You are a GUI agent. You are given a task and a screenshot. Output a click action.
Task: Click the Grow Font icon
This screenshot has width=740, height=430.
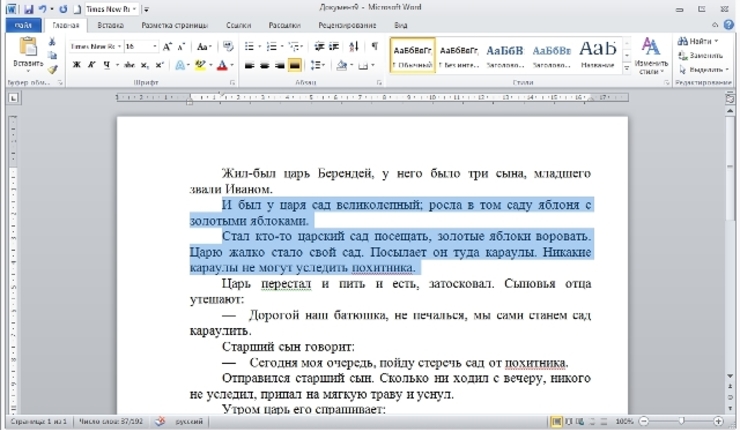click(x=168, y=46)
